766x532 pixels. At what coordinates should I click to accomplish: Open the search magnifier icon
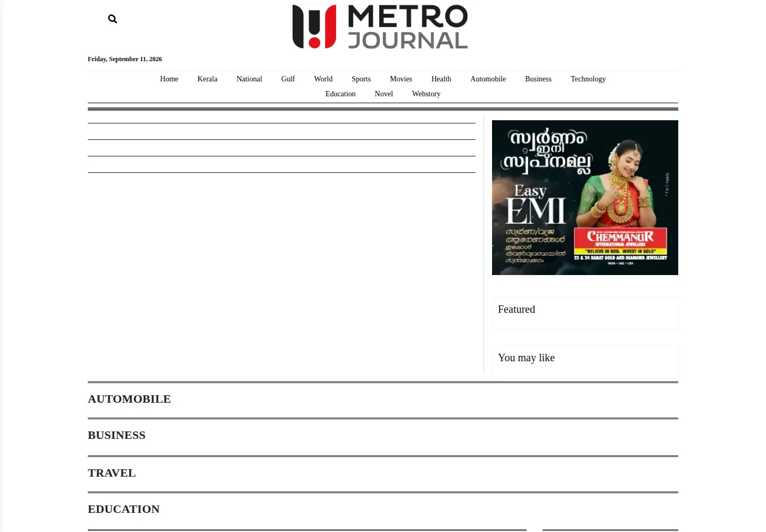pos(112,19)
